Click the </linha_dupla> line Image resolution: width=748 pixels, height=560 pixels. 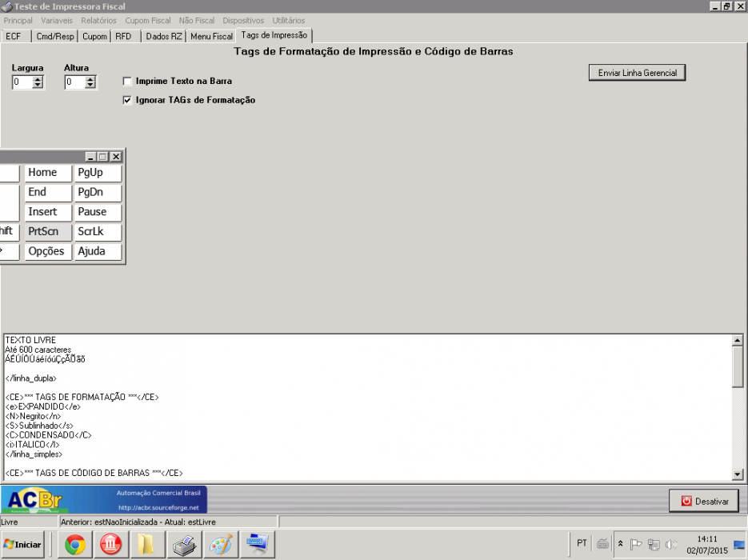(31, 378)
